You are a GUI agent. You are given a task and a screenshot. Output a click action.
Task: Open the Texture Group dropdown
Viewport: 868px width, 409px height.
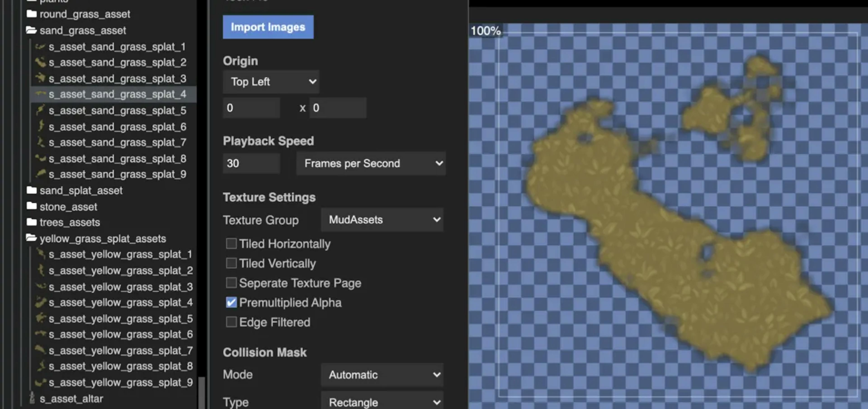pyautogui.click(x=382, y=219)
